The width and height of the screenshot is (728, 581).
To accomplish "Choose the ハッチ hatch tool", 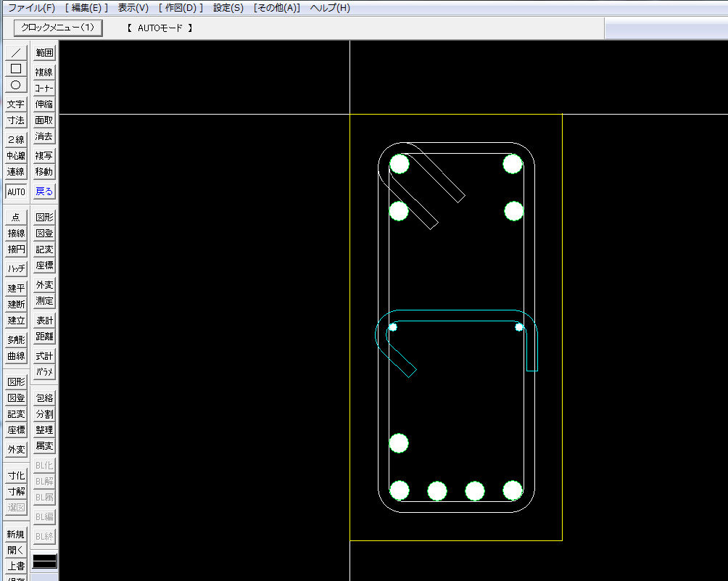I will (x=16, y=268).
